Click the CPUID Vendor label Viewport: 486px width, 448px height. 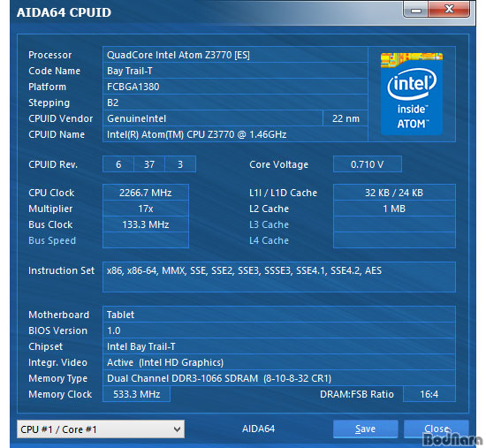(x=60, y=118)
